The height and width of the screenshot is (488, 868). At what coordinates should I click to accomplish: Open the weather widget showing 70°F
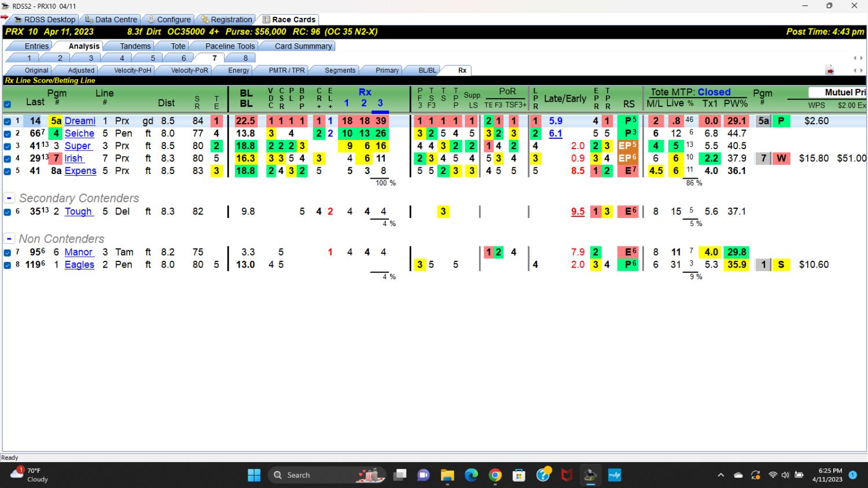pos(30,475)
